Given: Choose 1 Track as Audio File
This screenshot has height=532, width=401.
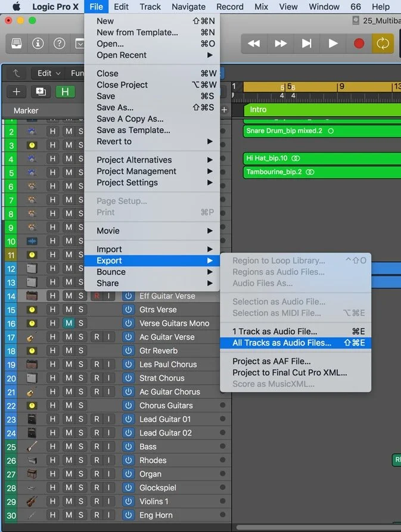Looking at the screenshot, I should click(x=296, y=331).
